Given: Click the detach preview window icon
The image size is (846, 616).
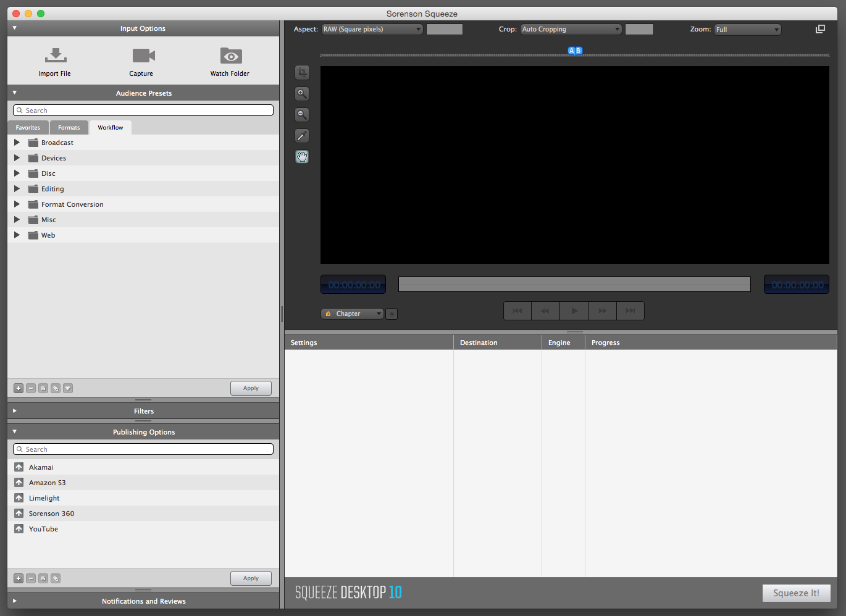Looking at the screenshot, I should (x=820, y=29).
